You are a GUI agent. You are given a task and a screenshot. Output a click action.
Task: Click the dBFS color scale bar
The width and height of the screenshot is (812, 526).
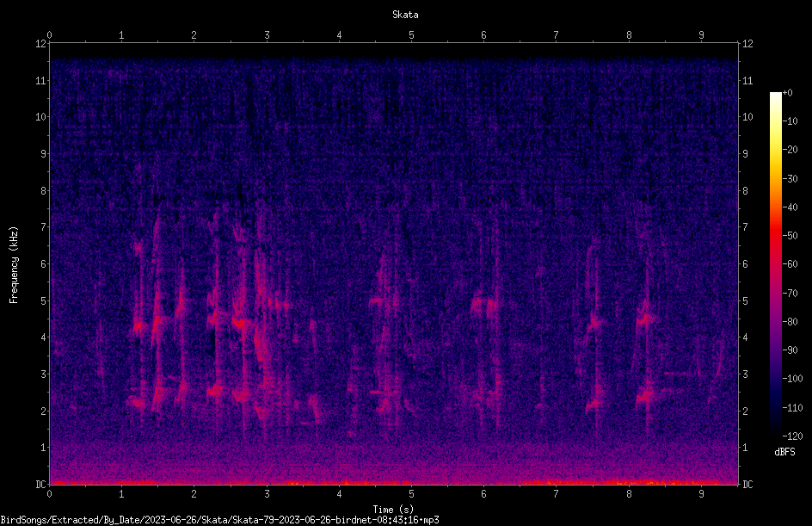click(775, 263)
